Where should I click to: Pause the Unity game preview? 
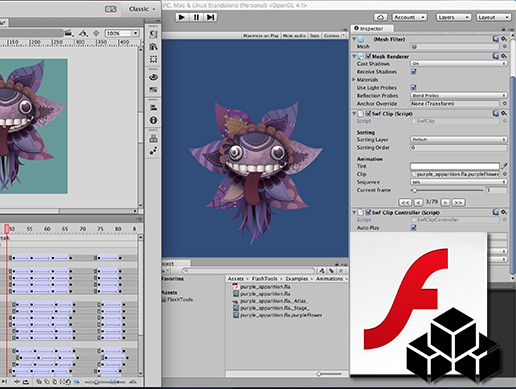(196, 17)
